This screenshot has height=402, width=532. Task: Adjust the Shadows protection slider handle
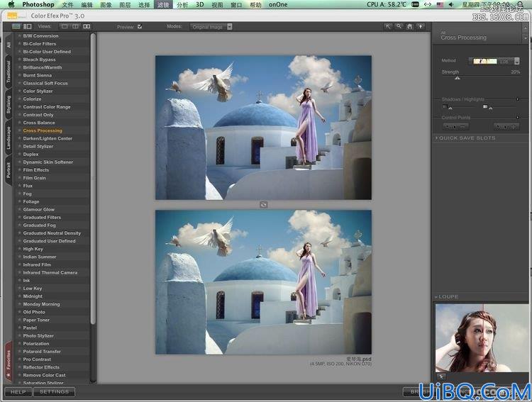[x=450, y=108]
